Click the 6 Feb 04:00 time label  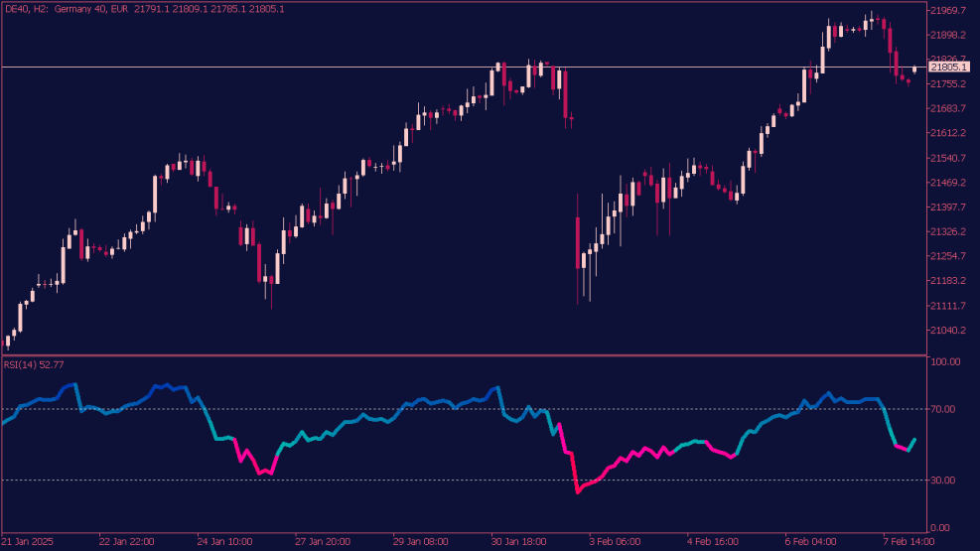click(x=811, y=542)
